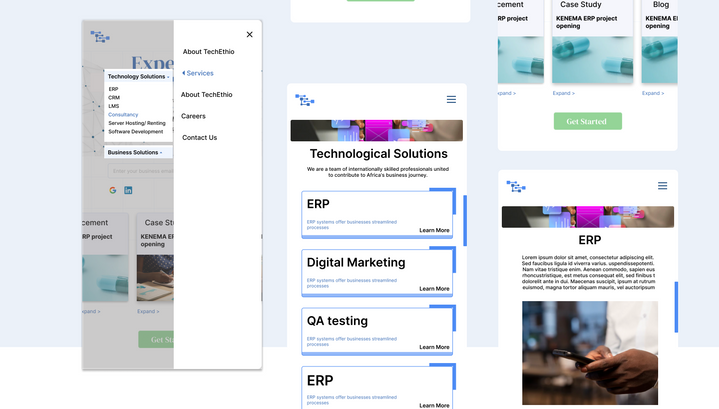Expand the Case Study card in top-right mockup
The height and width of the screenshot is (409, 719).
tap(564, 93)
